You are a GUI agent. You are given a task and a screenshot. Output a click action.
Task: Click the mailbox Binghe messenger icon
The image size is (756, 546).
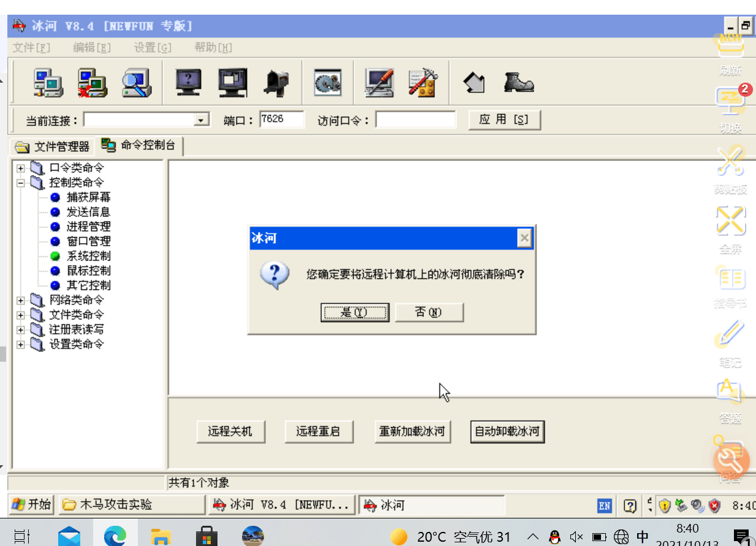pos(276,83)
